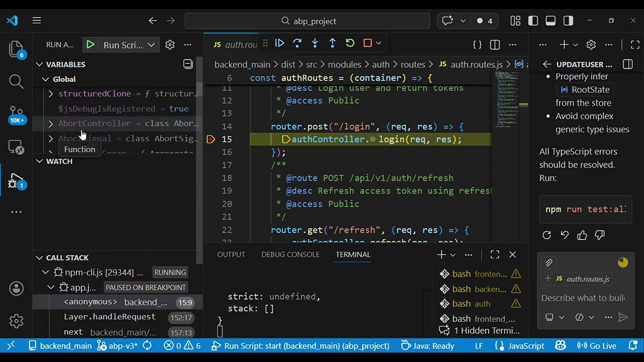This screenshot has width=644, height=362.
Task: Open Accounts icon in activity bar
Action: click(x=16, y=289)
